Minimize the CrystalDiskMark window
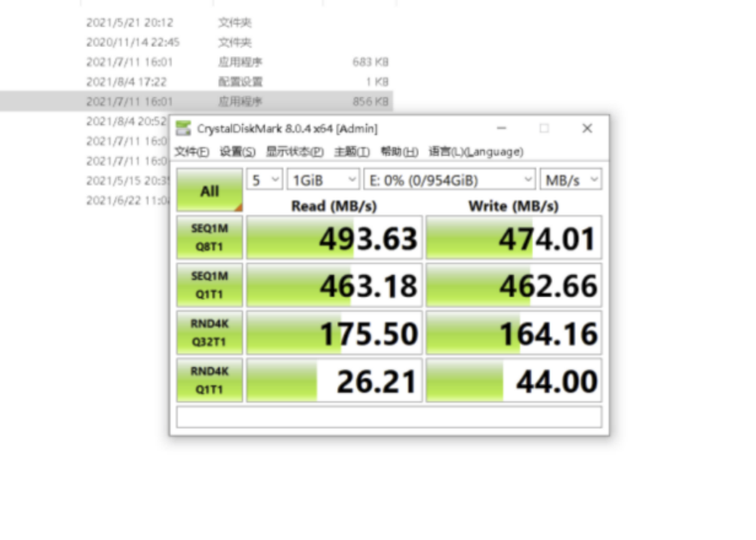Viewport: 756px width, 540px height. coord(502,128)
